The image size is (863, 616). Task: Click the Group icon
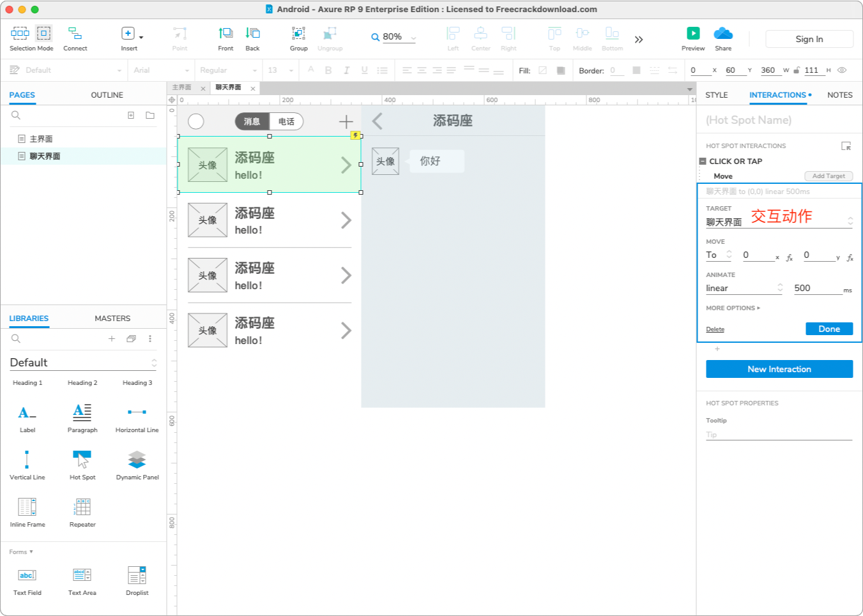(298, 33)
